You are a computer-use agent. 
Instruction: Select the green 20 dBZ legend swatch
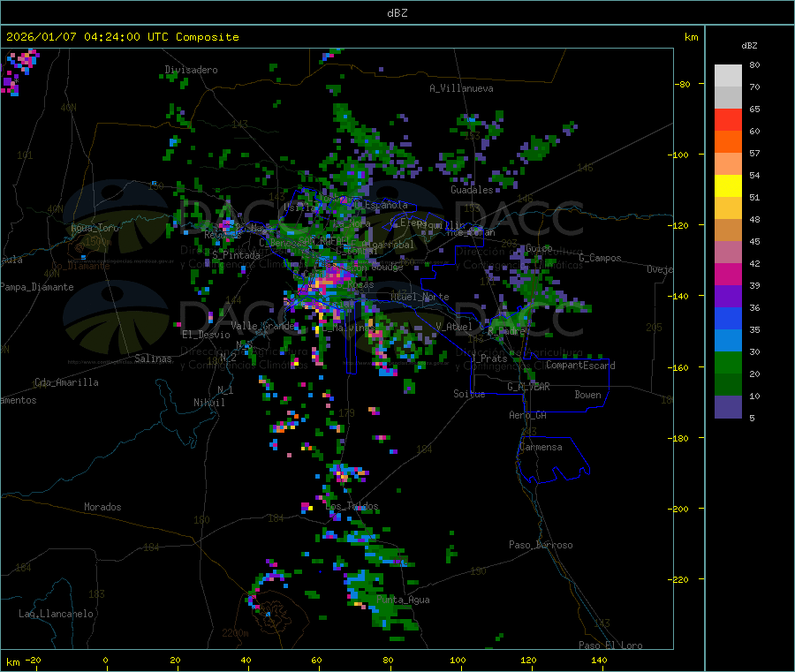(x=728, y=362)
